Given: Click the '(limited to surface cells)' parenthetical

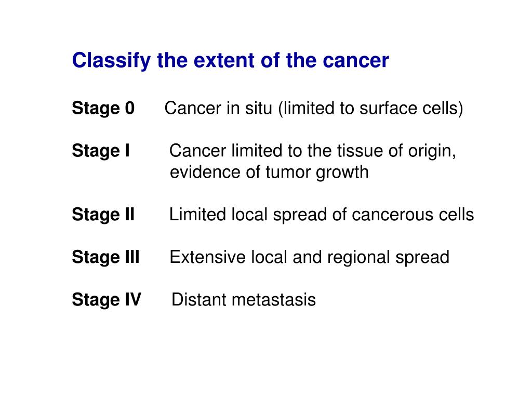Looking at the screenshot, I should (370, 109).
